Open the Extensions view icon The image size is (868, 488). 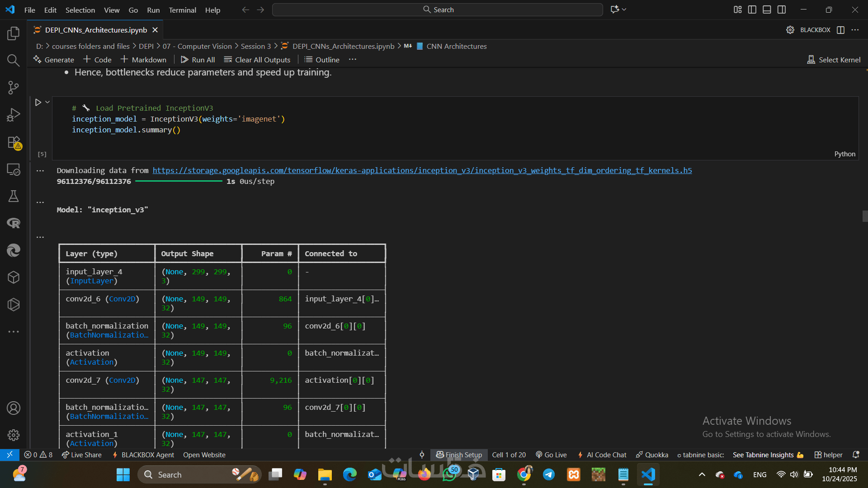pyautogui.click(x=14, y=142)
